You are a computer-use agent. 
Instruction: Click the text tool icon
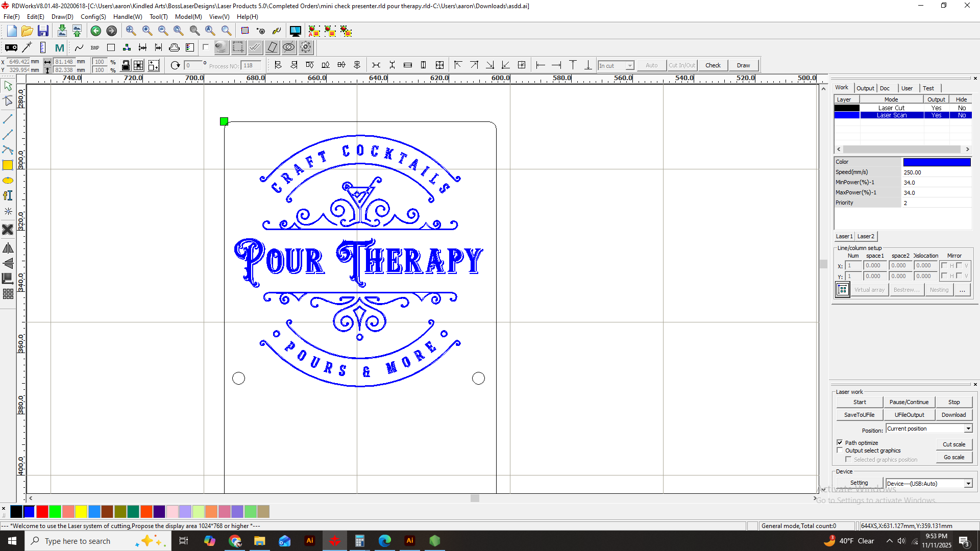click(8, 196)
